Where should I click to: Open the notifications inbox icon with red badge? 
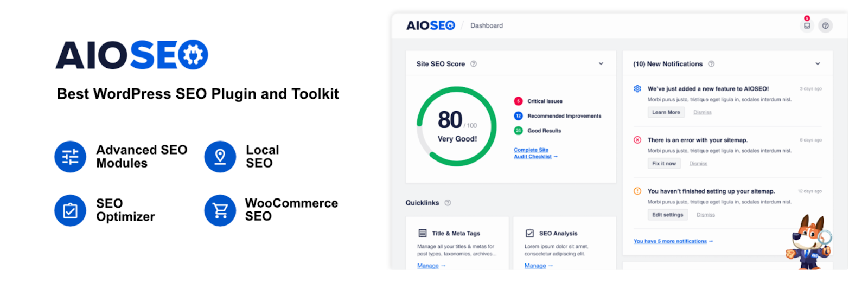(807, 25)
